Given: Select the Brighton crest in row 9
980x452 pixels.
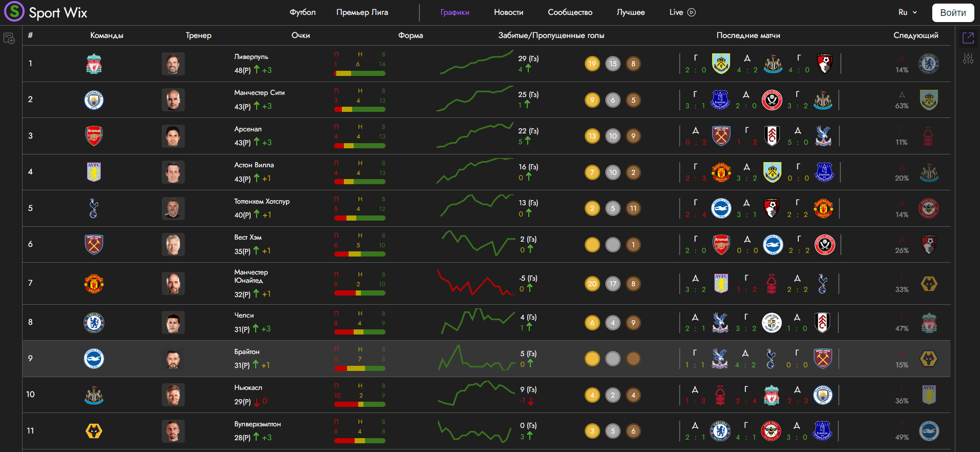Looking at the screenshot, I should click(x=94, y=359).
